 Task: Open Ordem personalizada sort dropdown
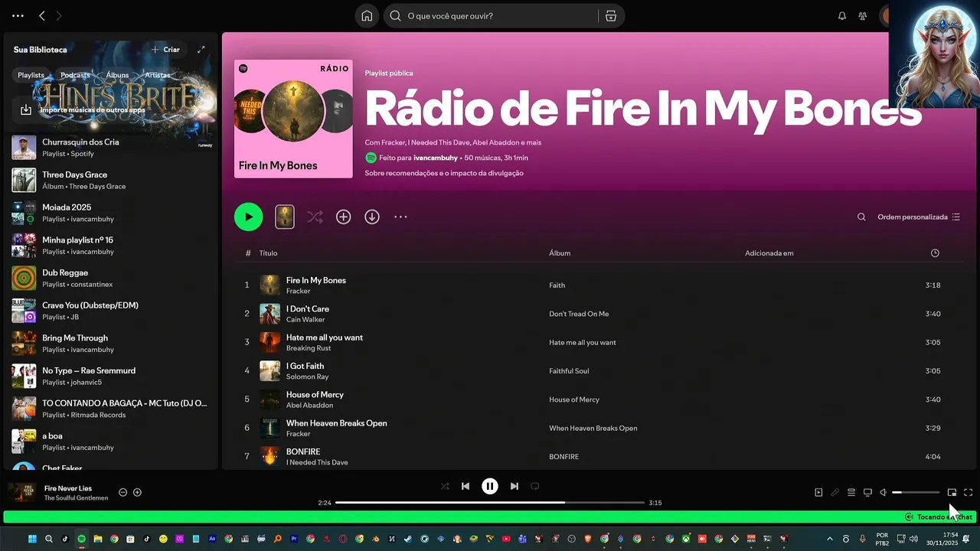coord(919,217)
